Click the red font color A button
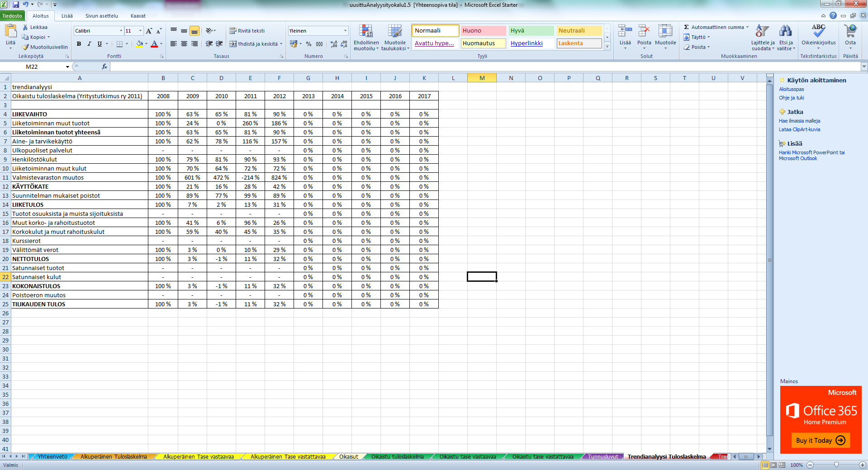This screenshot has width=868, height=470. (154, 44)
